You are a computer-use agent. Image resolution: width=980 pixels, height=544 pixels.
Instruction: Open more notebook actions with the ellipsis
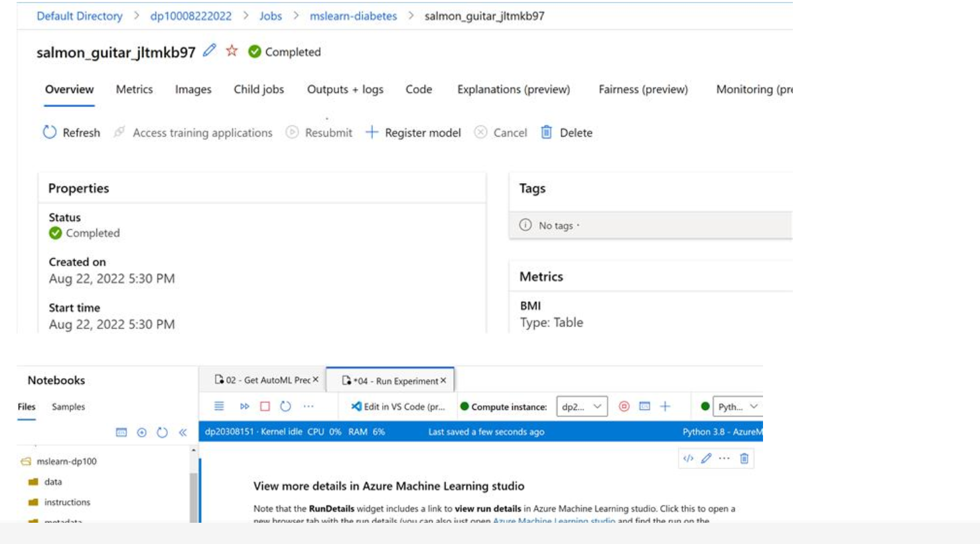(308, 407)
